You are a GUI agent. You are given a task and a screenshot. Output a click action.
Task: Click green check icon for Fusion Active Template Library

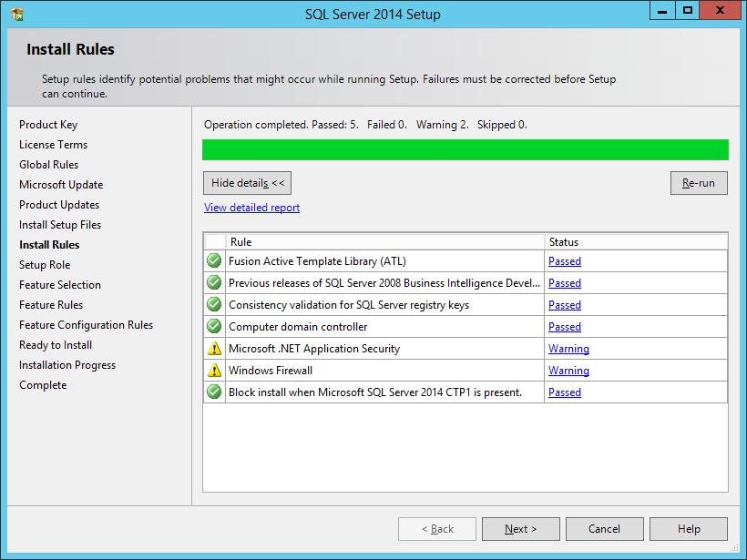click(214, 261)
